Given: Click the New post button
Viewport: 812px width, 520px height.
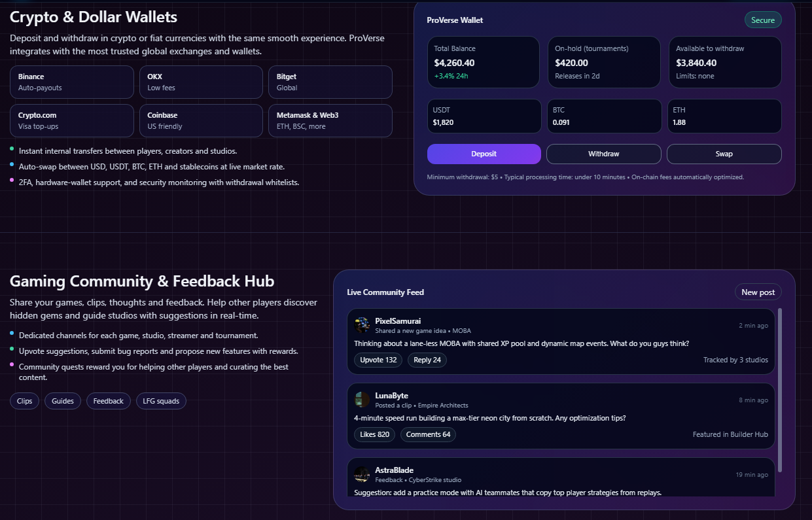Looking at the screenshot, I should (758, 292).
